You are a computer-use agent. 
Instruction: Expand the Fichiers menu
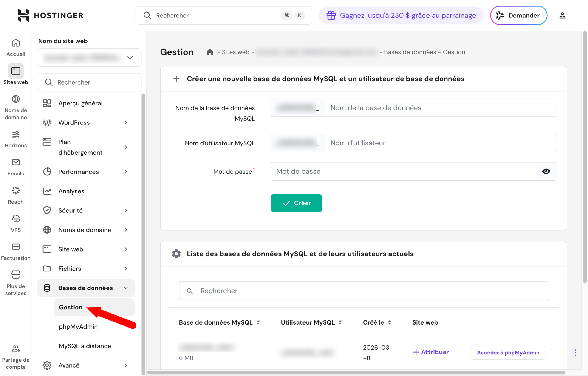point(86,268)
